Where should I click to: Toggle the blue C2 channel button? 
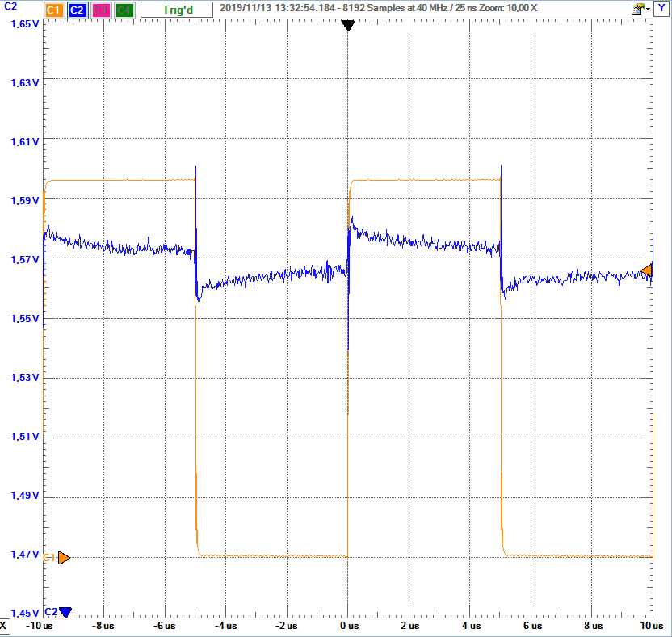click(77, 10)
